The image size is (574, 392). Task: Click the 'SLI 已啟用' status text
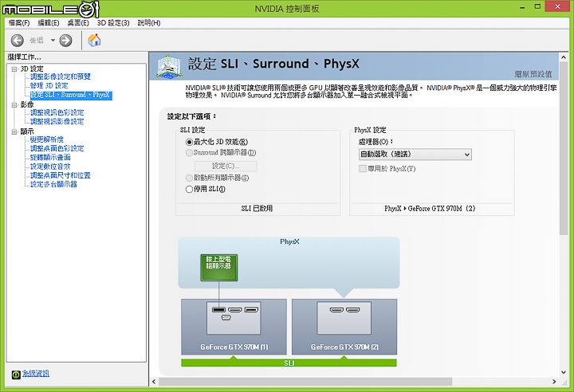(257, 208)
